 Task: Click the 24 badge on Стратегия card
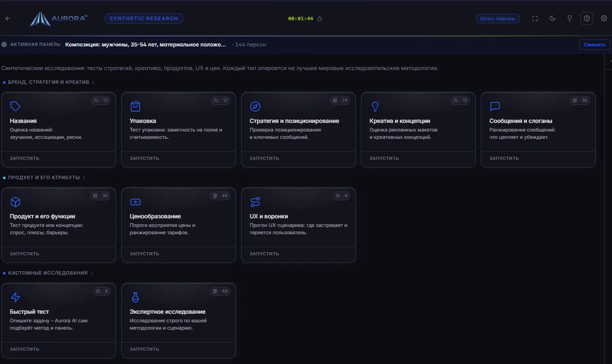tap(340, 101)
